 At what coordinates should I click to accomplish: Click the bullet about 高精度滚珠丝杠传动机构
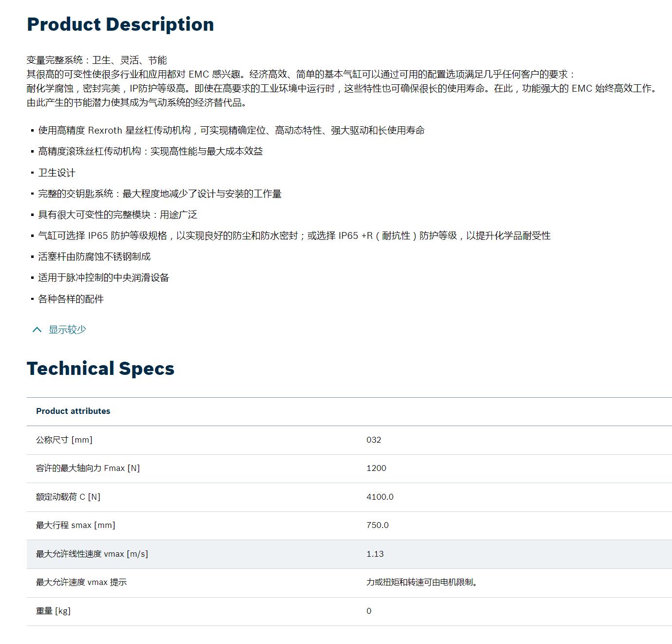(x=151, y=151)
